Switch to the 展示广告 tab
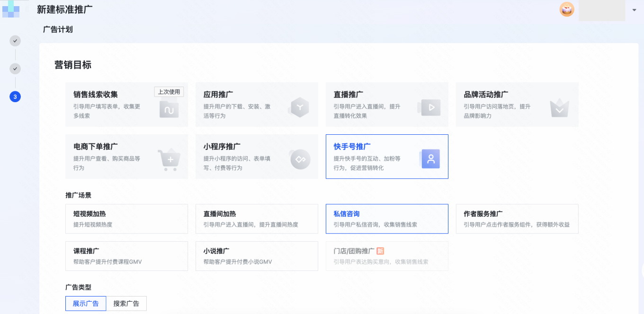This screenshot has width=644, height=314. click(86, 303)
